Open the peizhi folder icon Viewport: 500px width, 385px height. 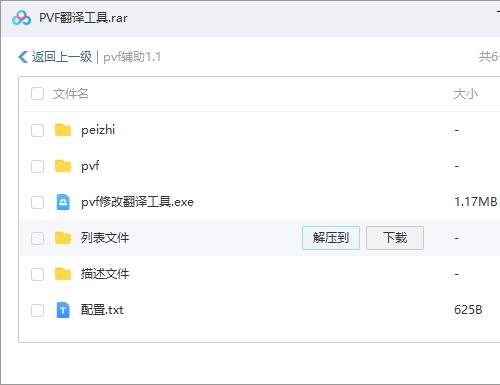tap(63, 130)
